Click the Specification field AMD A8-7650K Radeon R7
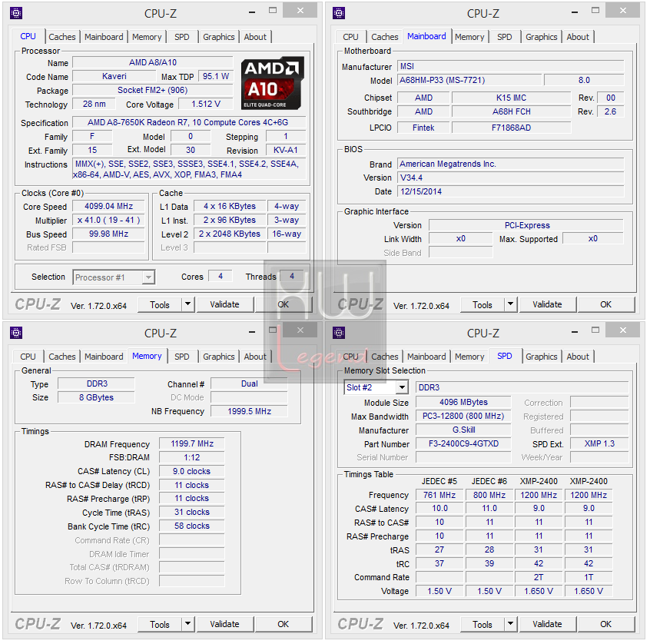This screenshot has width=650, height=644. [188, 122]
